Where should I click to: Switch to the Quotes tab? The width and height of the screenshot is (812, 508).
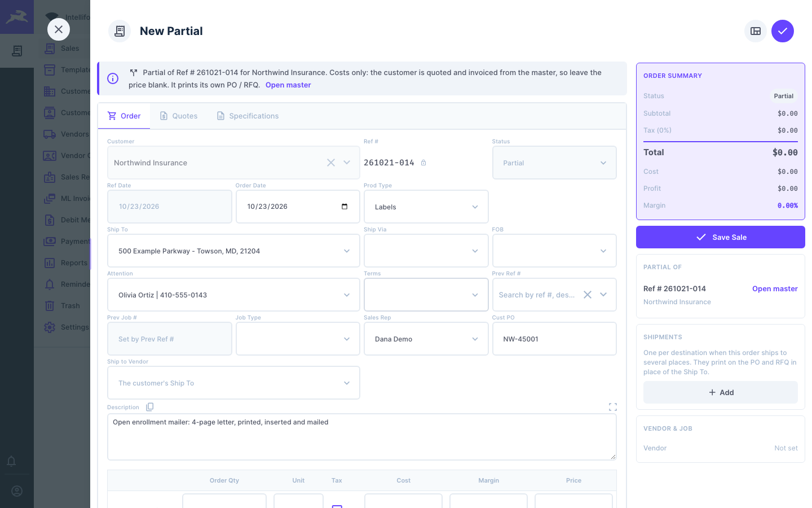click(x=179, y=116)
